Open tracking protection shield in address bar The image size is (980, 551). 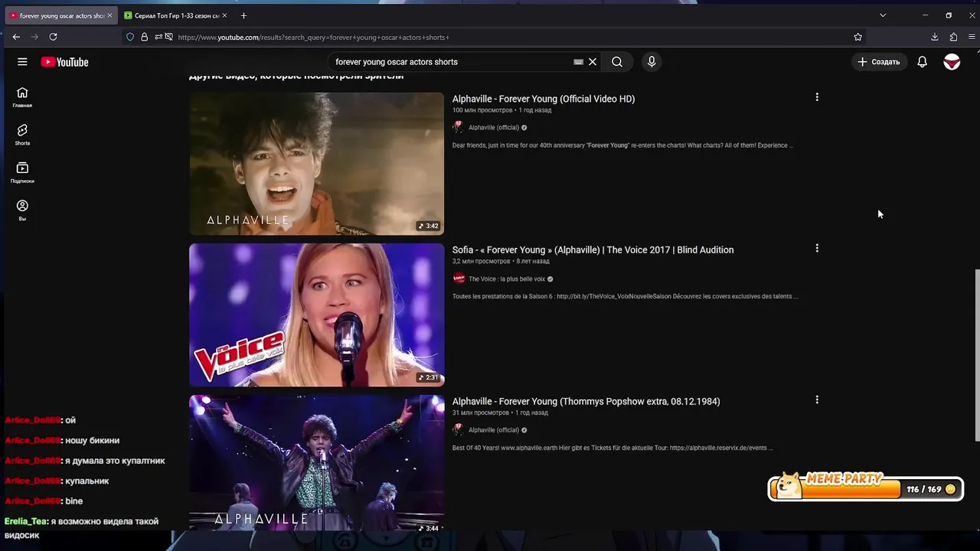click(130, 37)
